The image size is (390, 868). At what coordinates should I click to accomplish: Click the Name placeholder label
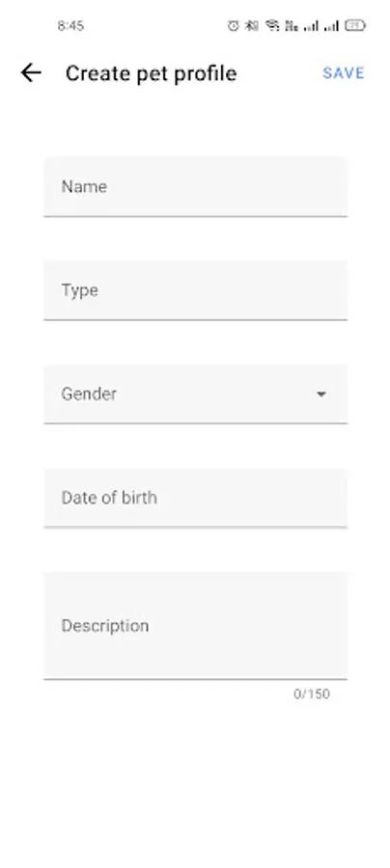[84, 186]
